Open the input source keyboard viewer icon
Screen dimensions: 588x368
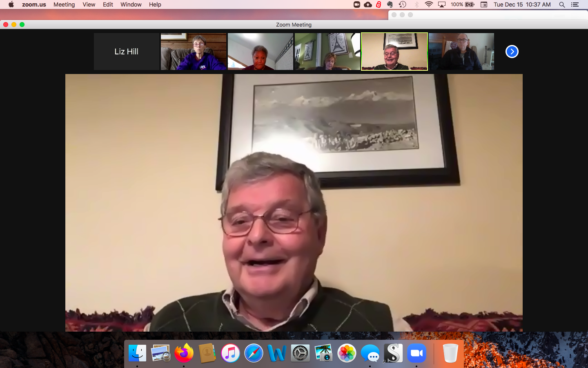pyautogui.click(x=484, y=4)
